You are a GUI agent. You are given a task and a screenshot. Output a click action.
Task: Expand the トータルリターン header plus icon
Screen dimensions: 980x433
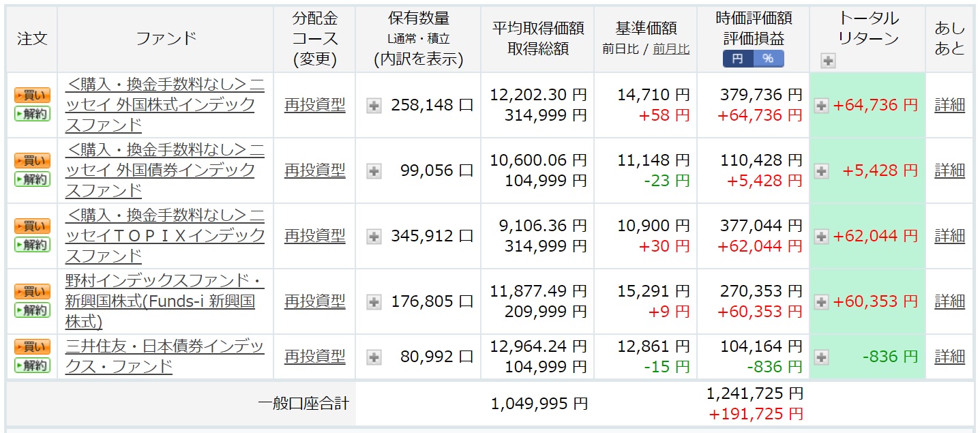[828, 61]
